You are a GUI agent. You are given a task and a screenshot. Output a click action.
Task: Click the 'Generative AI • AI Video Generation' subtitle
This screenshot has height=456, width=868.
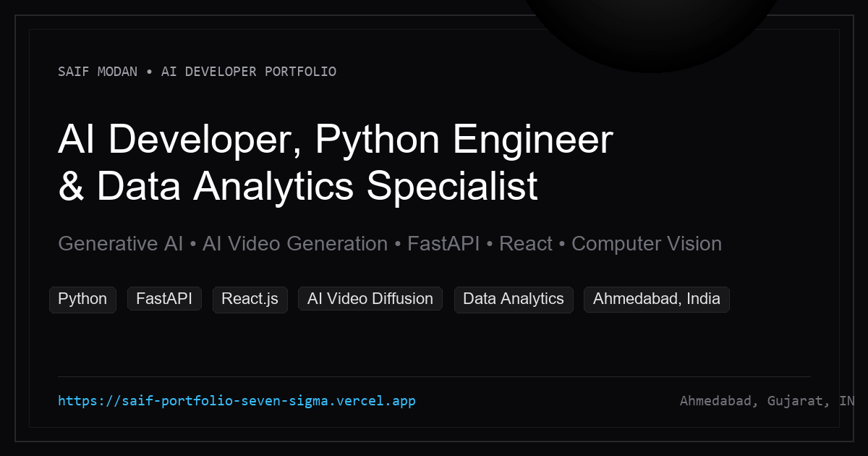tap(223, 244)
